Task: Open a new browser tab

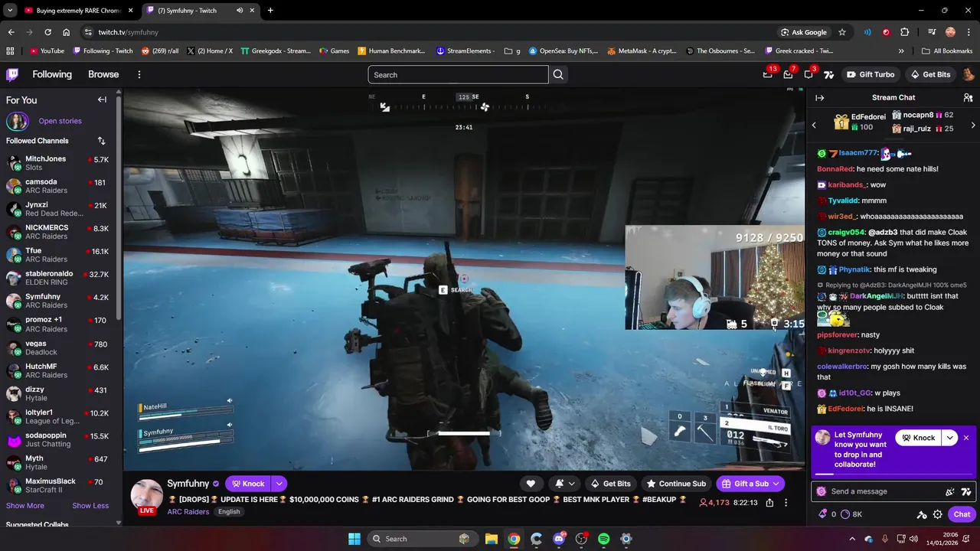Action: (x=270, y=11)
